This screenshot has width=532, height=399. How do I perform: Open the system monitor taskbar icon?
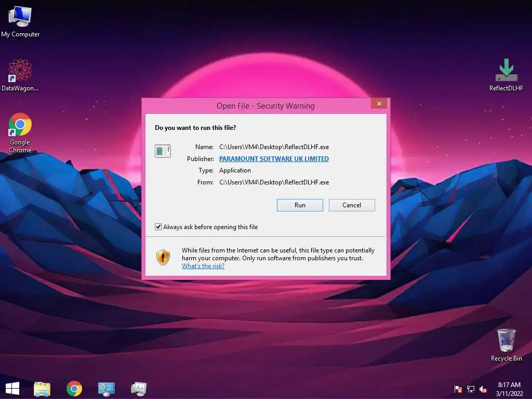(139, 389)
